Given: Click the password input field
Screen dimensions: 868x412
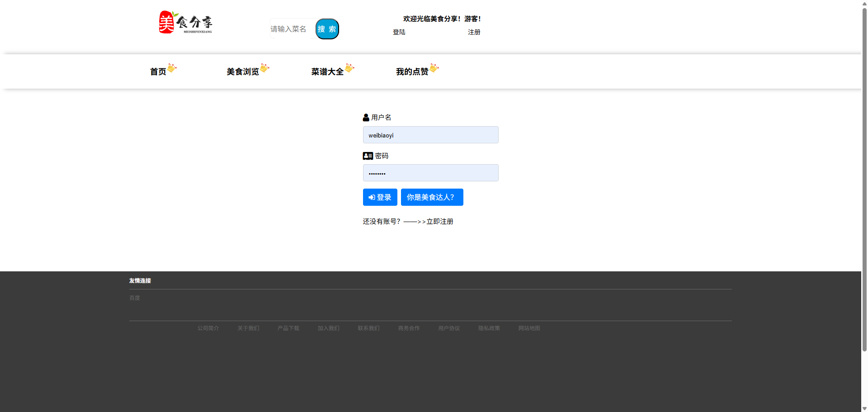Looking at the screenshot, I should (x=431, y=173).
